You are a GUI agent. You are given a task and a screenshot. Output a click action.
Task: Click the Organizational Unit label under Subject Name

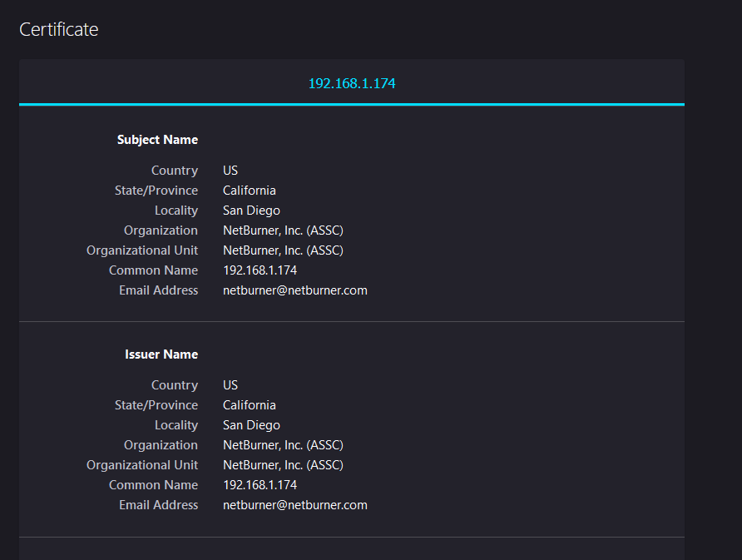(142, 250)
